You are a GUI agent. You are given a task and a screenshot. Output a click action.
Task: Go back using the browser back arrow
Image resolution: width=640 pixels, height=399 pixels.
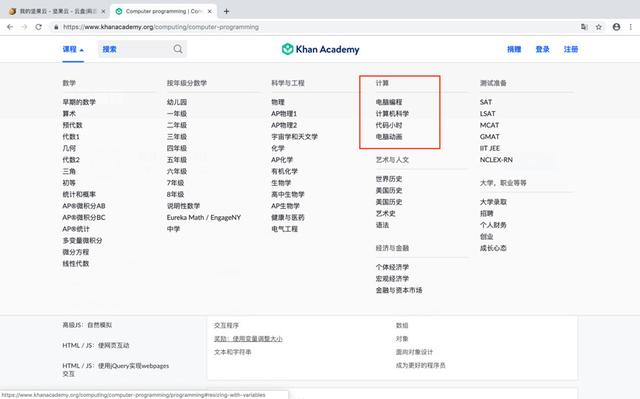click(x=10, y=27)
